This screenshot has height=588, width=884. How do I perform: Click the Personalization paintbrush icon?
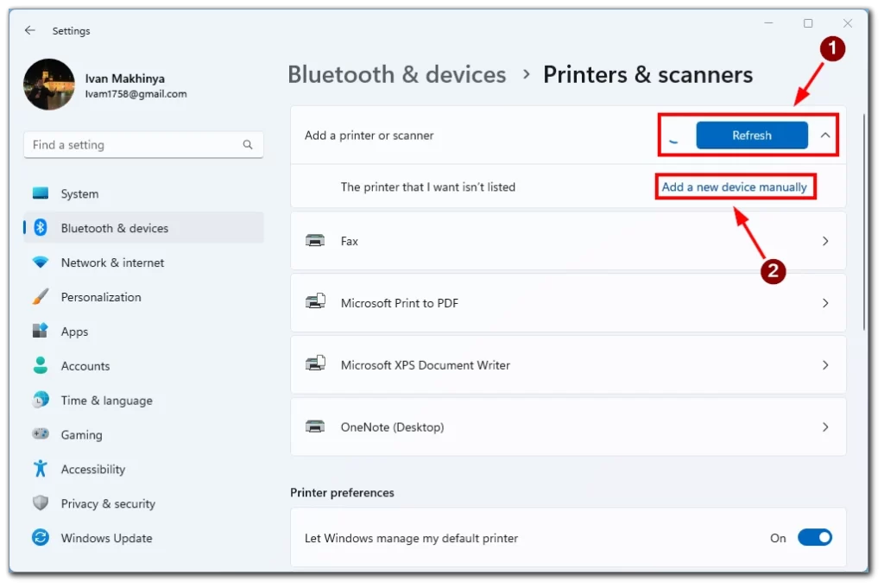click(41, 296)
